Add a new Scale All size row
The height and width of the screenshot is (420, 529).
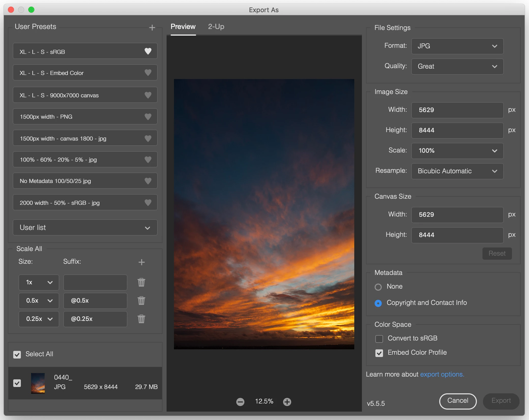[141, 262]
